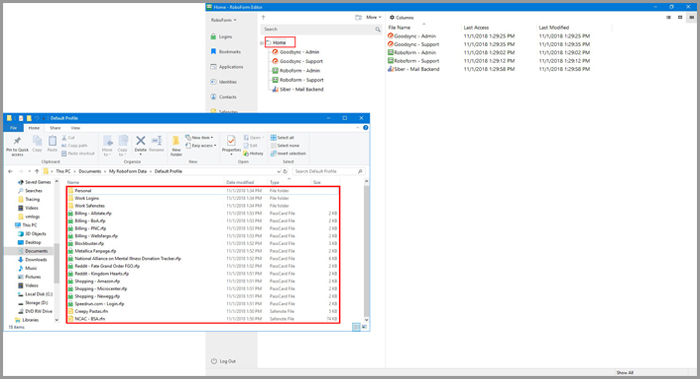Click History in the Explorer Open group

[x=254, y=154]
